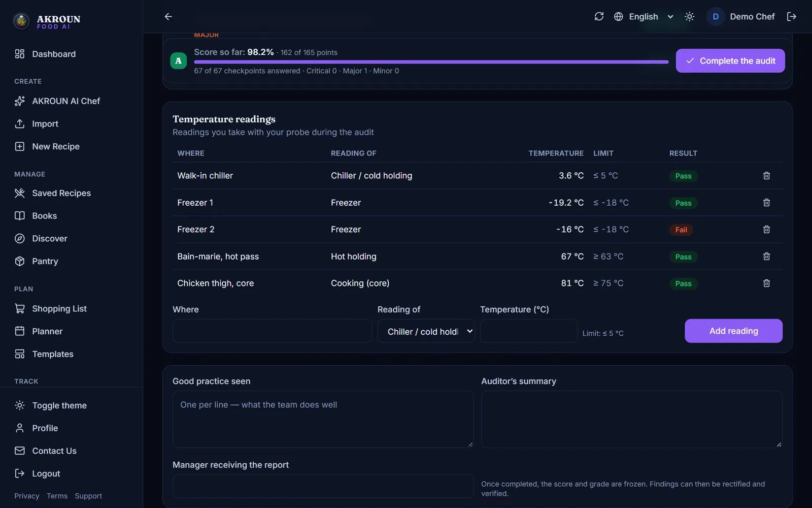This screenshot has width=812, height=508.
Task: Click the globe language icon
Action: pos(618,17)
